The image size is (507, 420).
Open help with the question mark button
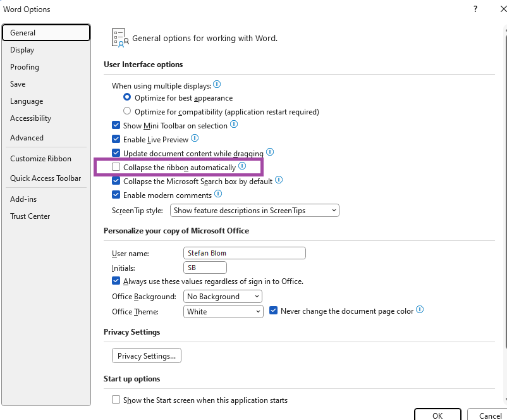coord(475,9)
